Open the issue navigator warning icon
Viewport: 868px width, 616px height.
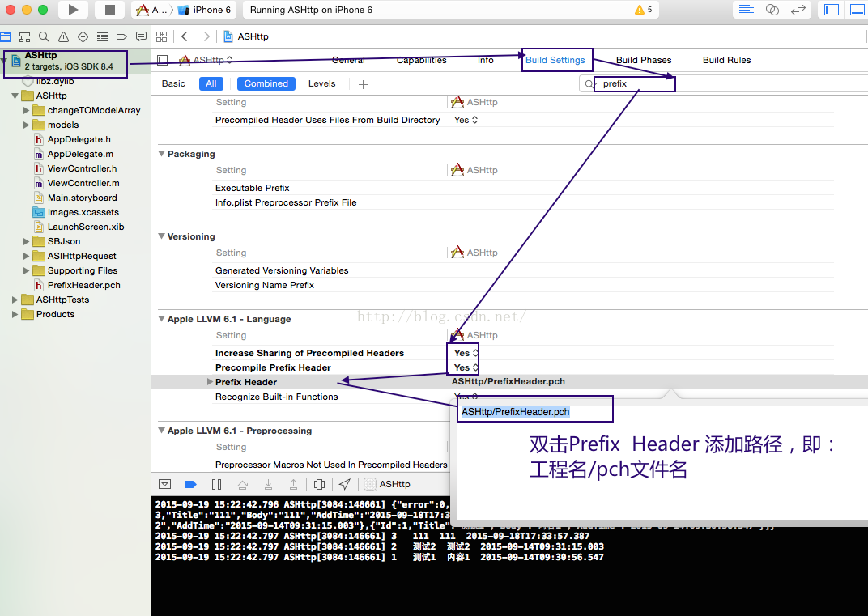click(x=64, y=37)
